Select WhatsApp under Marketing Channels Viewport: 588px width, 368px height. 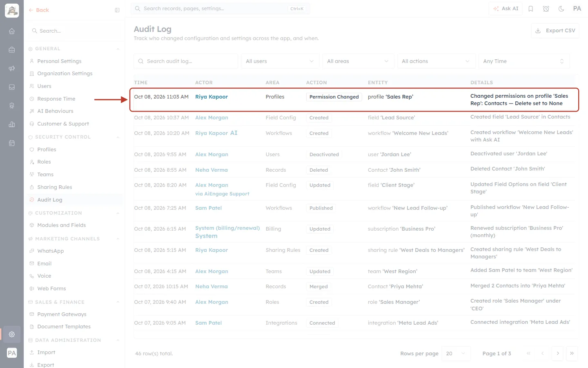(51, 251)
